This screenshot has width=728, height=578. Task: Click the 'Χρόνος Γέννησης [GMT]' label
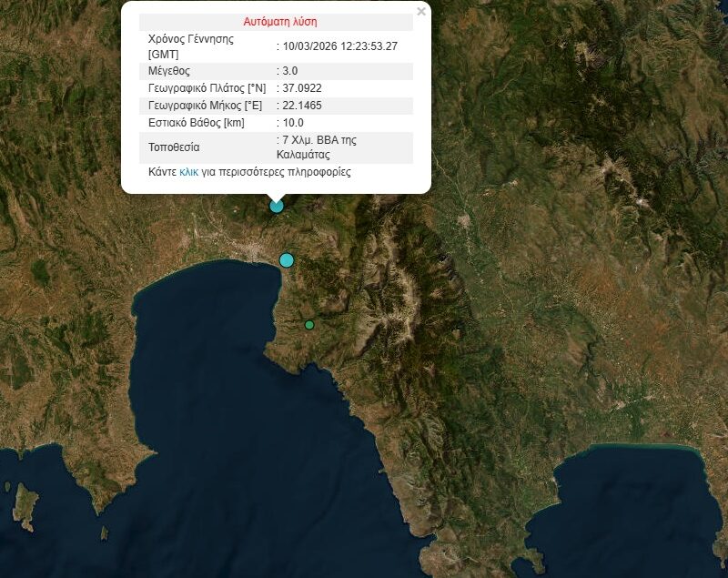click(190, 46)
